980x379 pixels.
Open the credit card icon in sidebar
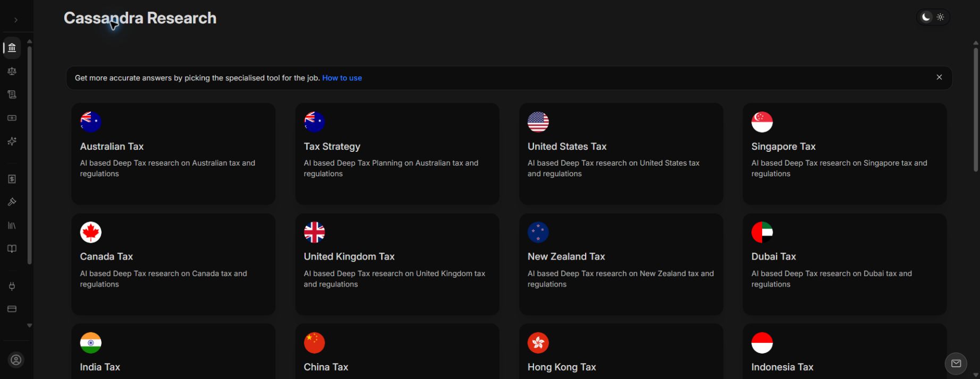click(x=12, y=309)
